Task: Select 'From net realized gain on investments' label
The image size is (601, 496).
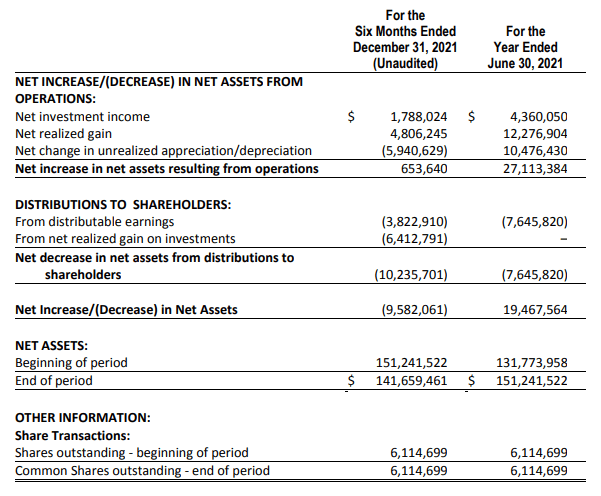Action: [125, 239]
